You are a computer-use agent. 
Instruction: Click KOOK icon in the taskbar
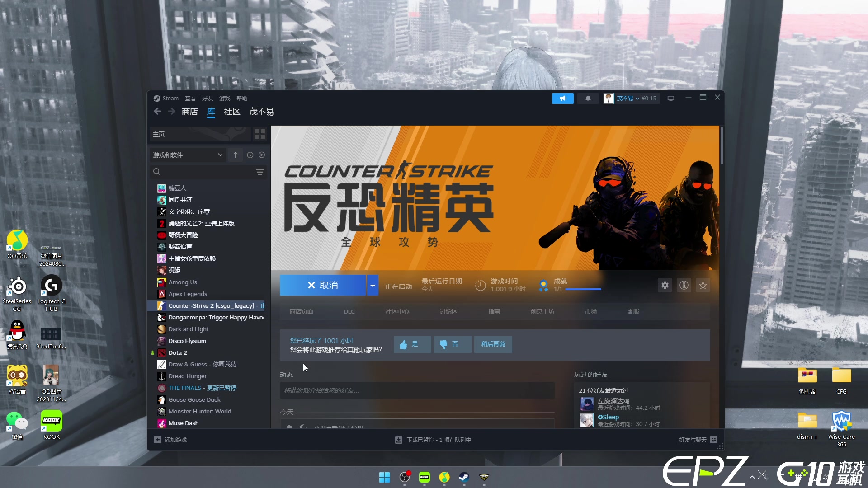tap(425, 477)
